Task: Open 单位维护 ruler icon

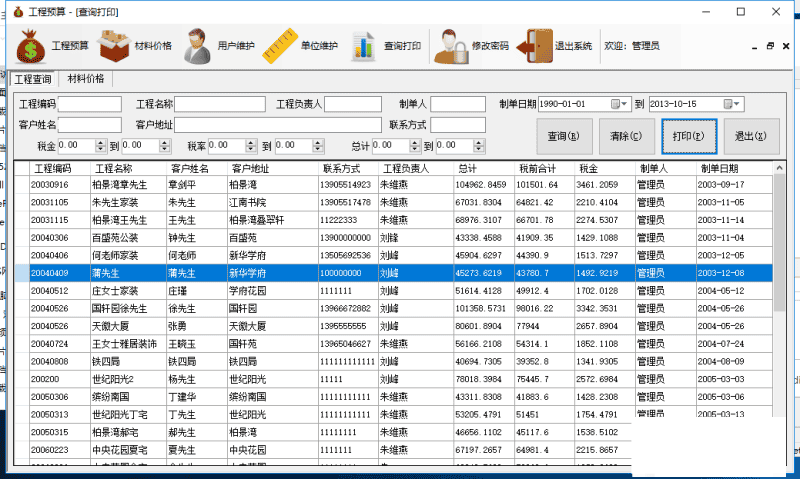Action: coord(280,46)
